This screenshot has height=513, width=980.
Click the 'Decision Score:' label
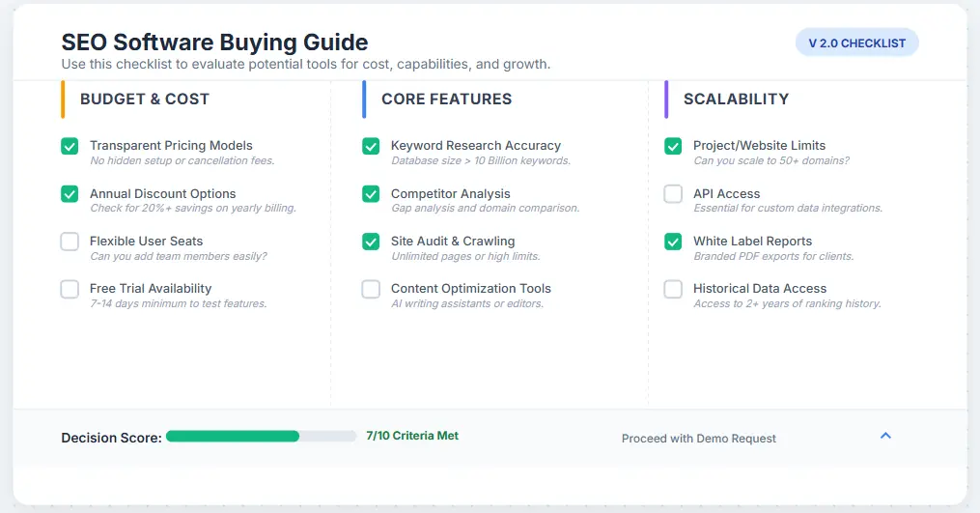111,438
